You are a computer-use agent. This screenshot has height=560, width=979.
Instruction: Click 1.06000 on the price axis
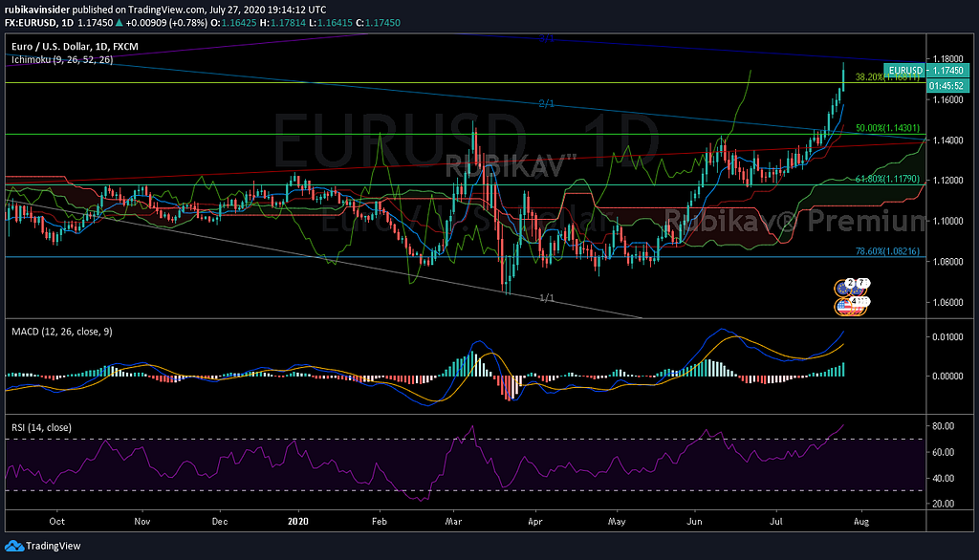[948, 302]
